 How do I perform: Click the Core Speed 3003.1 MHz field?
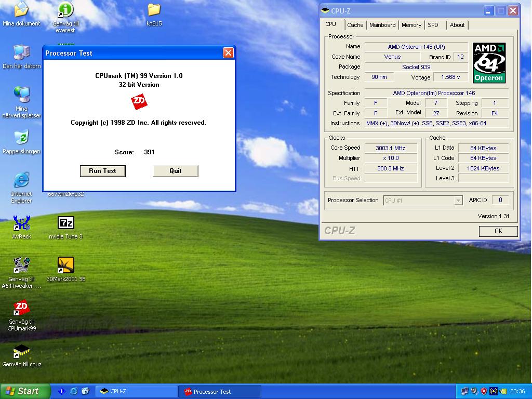click(391, 148)
